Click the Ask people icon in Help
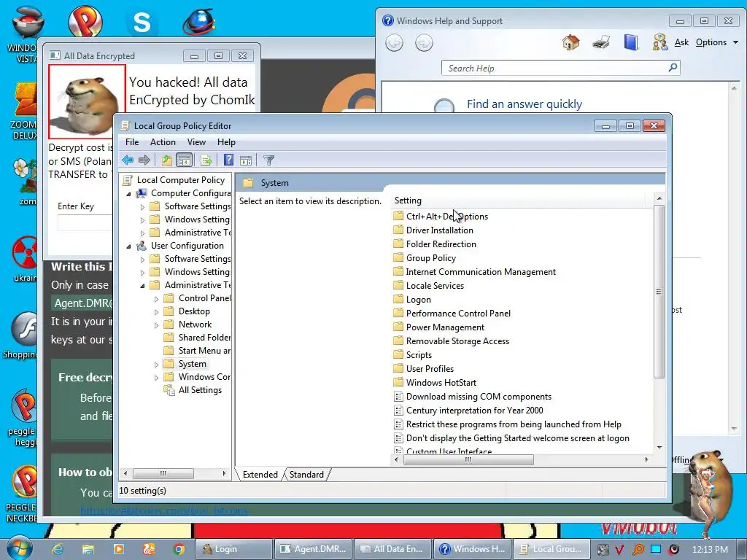The height and width of the screenshot is (560, 747). pyautogui.click(x=659, y=42)
